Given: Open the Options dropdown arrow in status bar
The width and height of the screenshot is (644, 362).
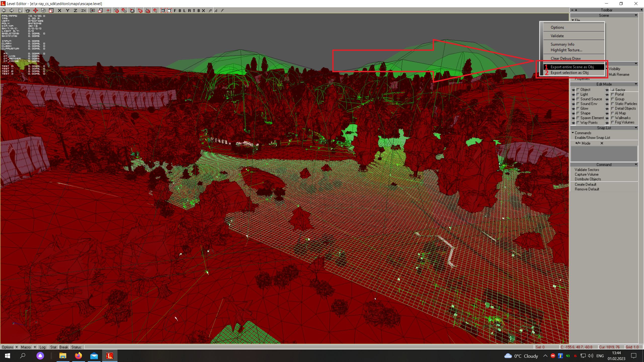Looking at the screenshot, I should (x=17, y=347).
